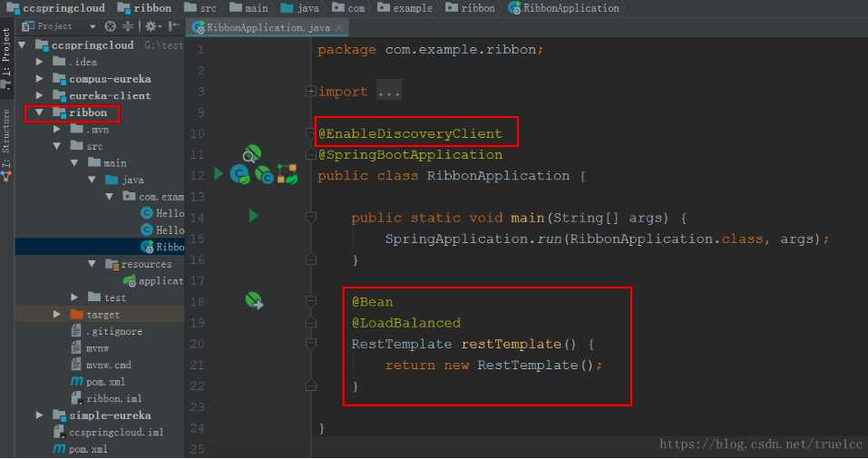Collapse the ribbon module arrow
868x459 pixels.
39,112
